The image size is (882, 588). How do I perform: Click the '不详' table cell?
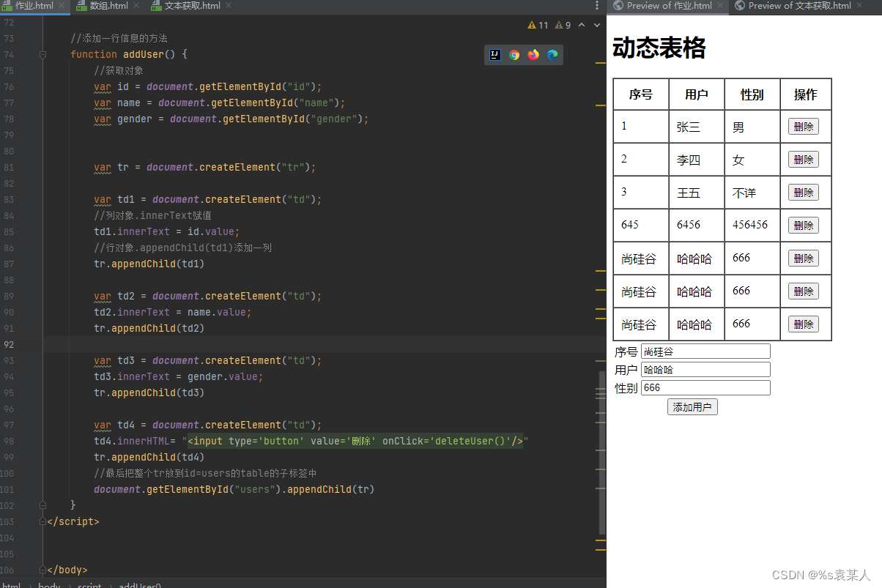tap(752, 193)
